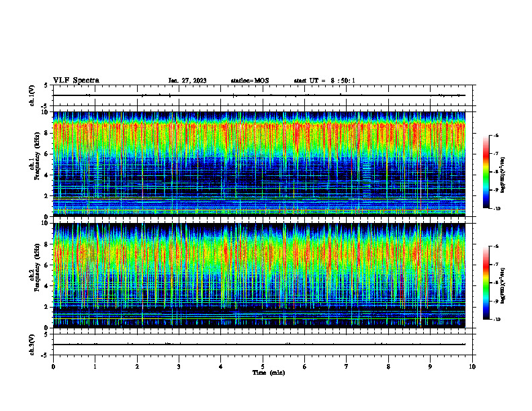Click the color scale bar beside ch.2 spectrogram
Screen dimensions: 532x411
(486, 283)
